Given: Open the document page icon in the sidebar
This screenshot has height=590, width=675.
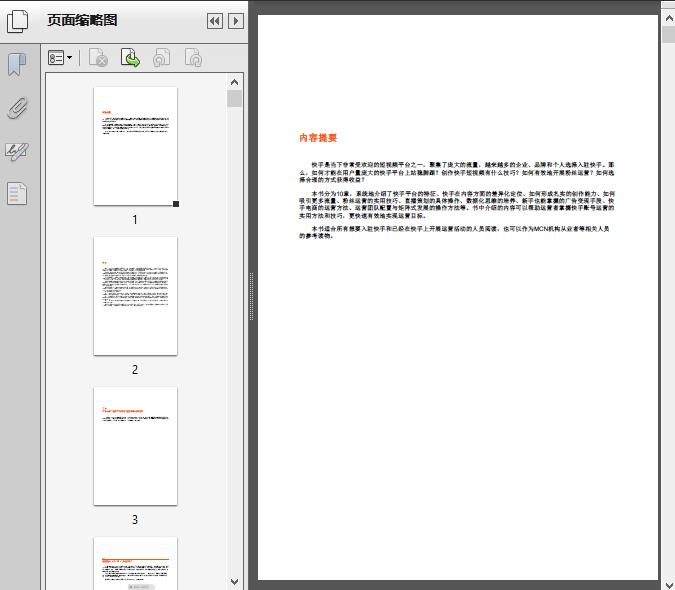Looking at the screenshot, I should [x=17, y=193].
